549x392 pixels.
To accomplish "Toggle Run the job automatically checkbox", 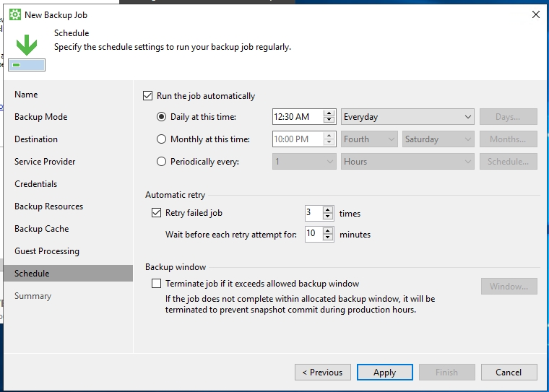I will (149, 96).
